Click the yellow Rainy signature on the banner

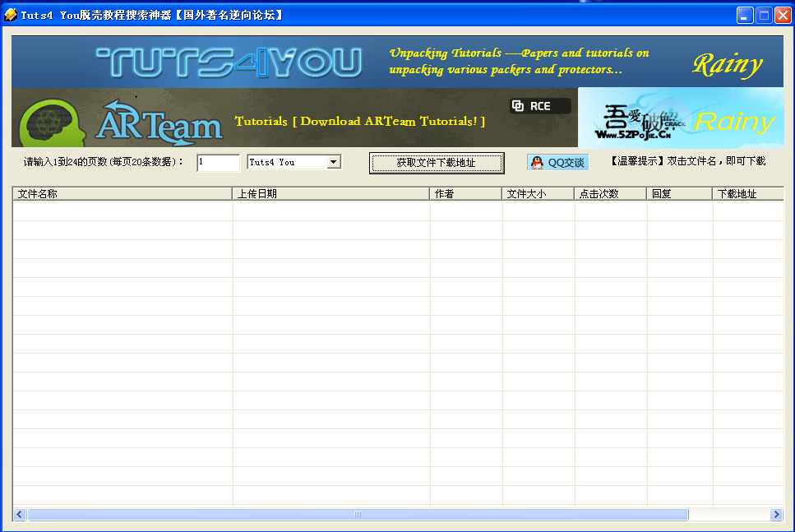(728, 63)
